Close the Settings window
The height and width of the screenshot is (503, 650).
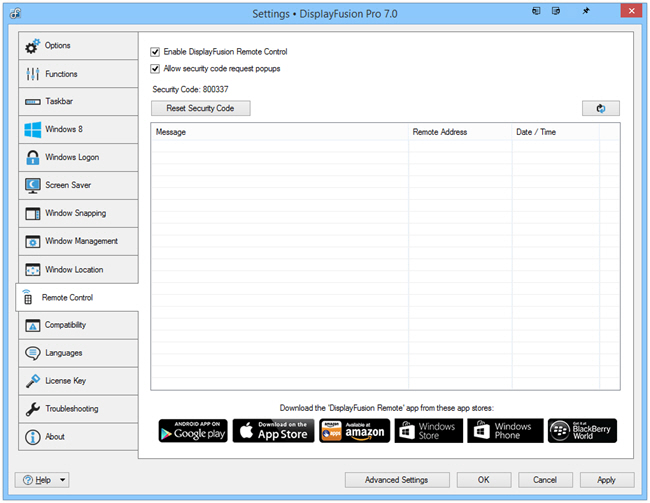pos(631,11)
